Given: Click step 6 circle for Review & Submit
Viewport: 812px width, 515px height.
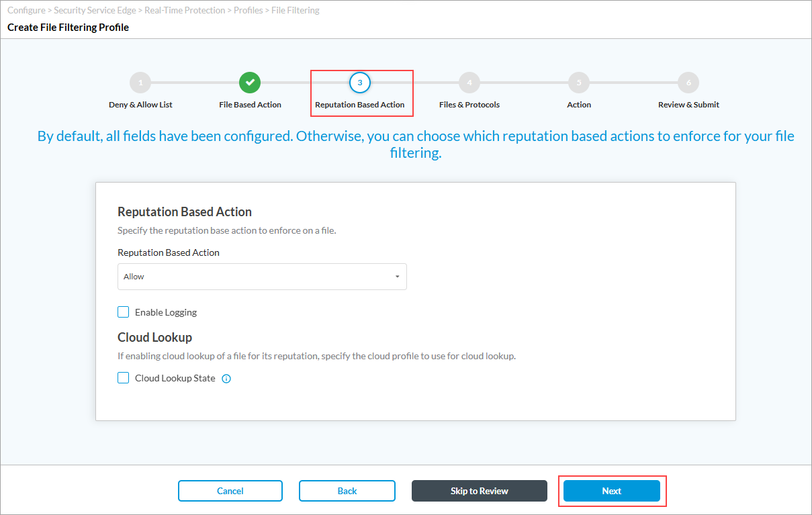Looking at the screenshot, I should tap(688, 83).
